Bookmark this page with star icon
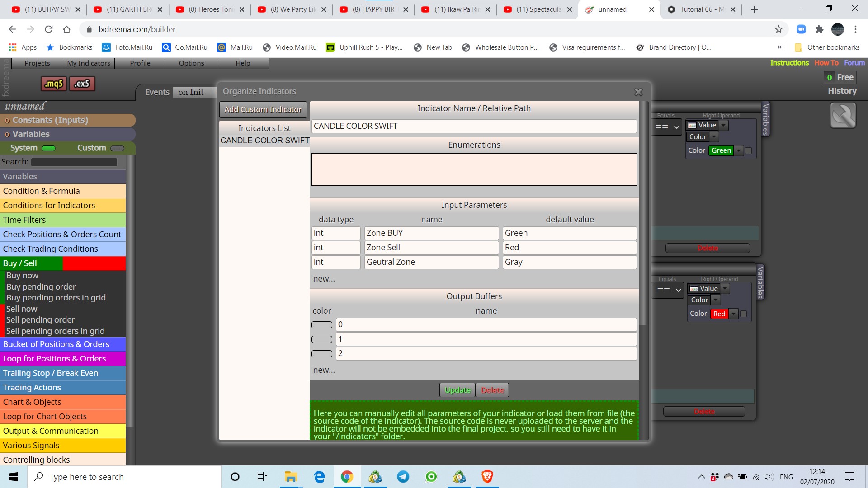The image size is (868, 488). pos(778,29)
